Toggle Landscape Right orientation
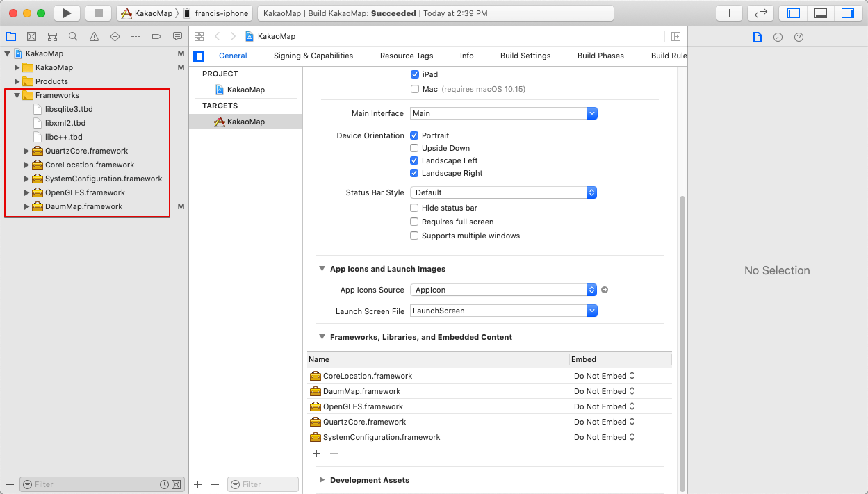Screen dimensions: 868x494 tap(415, 173)
